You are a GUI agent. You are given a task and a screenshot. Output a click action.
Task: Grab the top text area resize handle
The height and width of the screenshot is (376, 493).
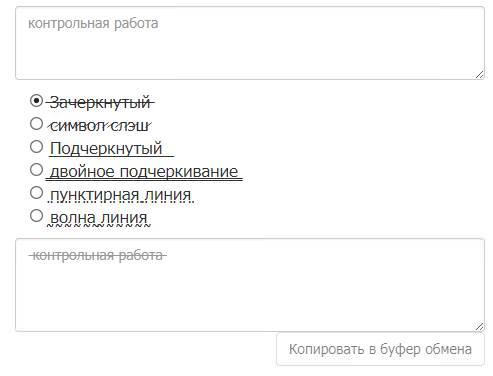click(x=479, y=75)
